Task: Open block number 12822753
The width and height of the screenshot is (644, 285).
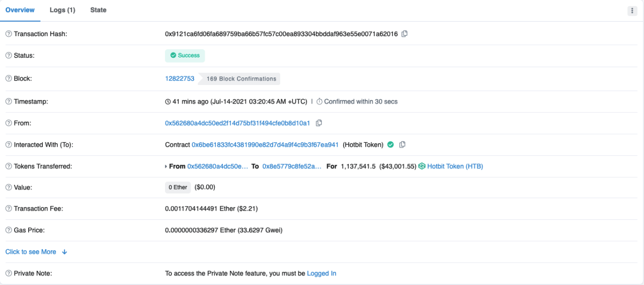Action: 180,78
